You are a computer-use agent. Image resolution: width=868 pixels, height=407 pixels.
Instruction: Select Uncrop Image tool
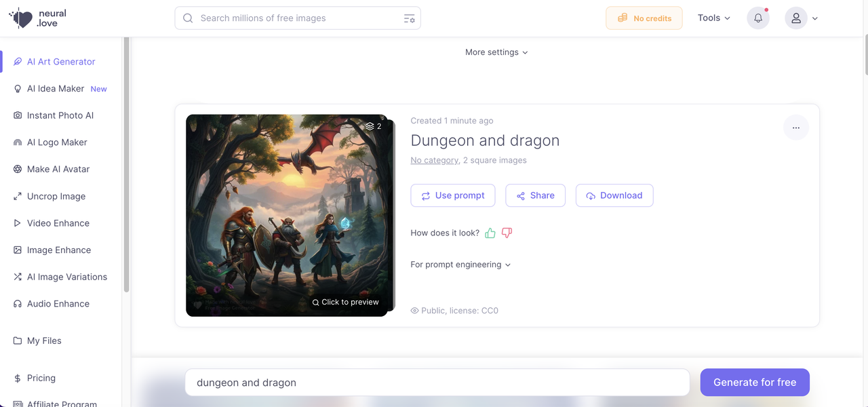coord(56,196)
